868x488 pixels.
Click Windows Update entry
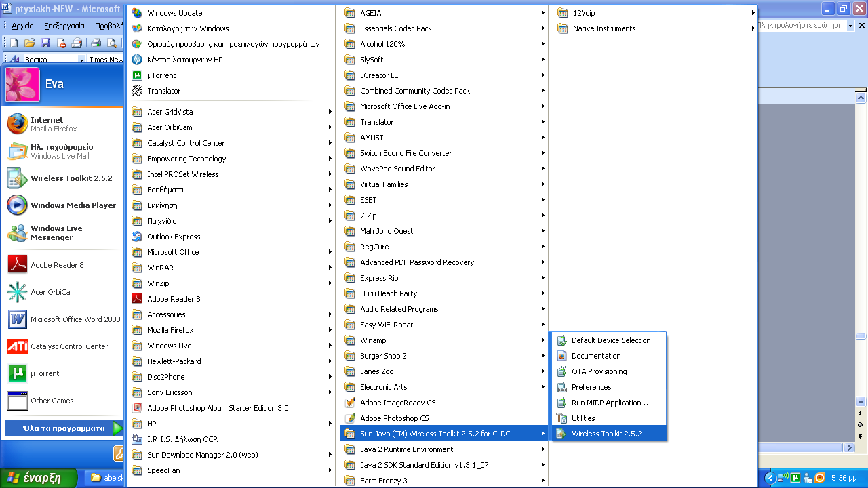pyautogui.click(x=231, y=13)
